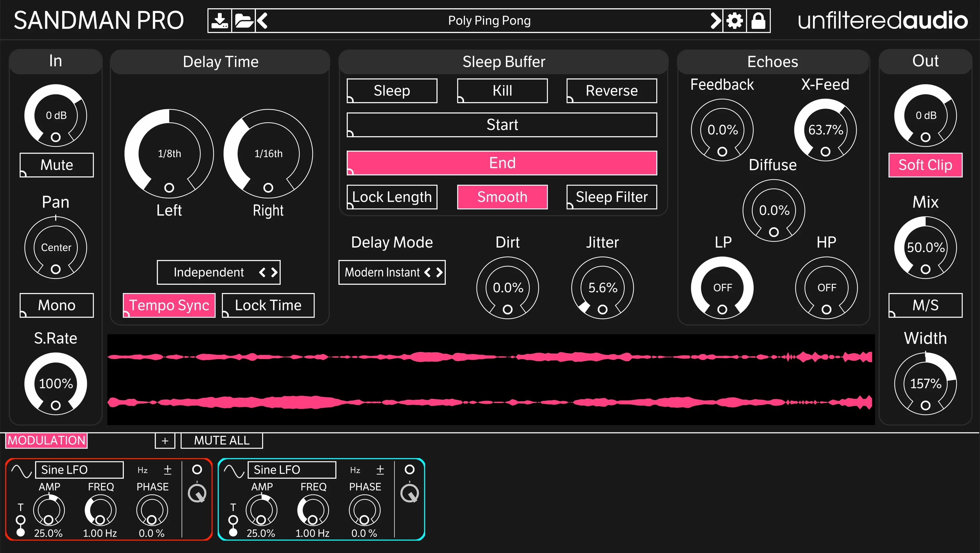
Task: Enable the Tempo Sync toggle
Action: coord(169,305)
